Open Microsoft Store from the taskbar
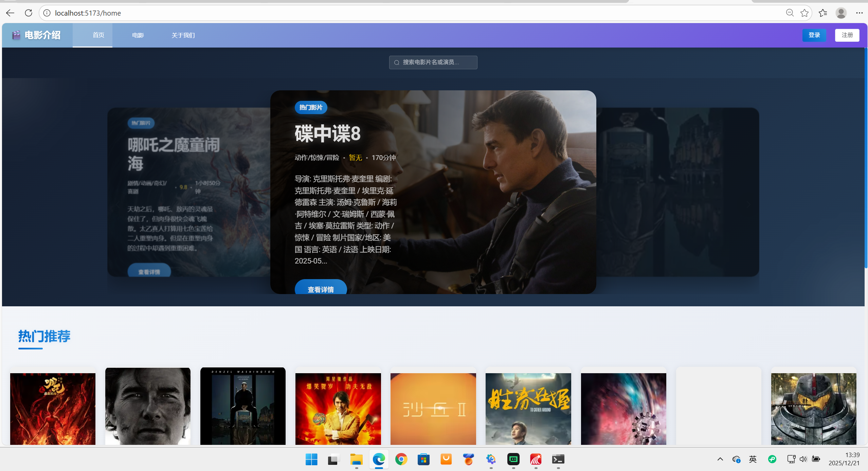Viewport: 868px width, 471px height. pyautogui.click(x=424, y=459)
